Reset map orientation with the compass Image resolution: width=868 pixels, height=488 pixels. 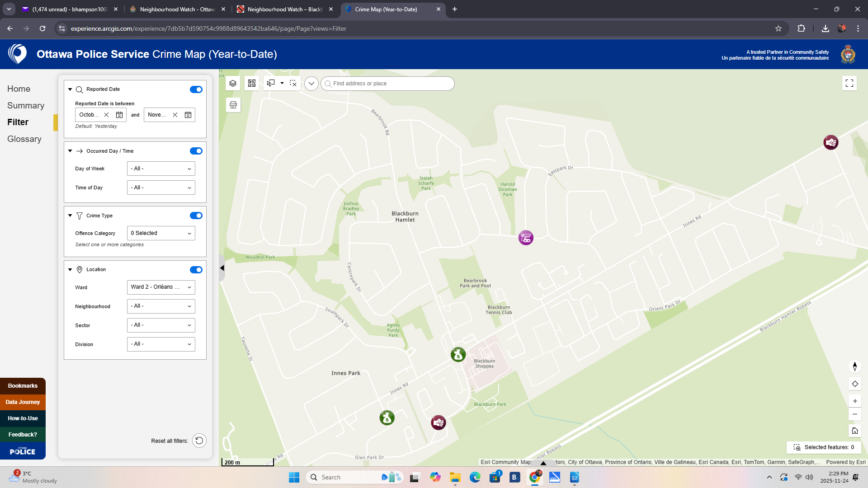tap(854, 366)
